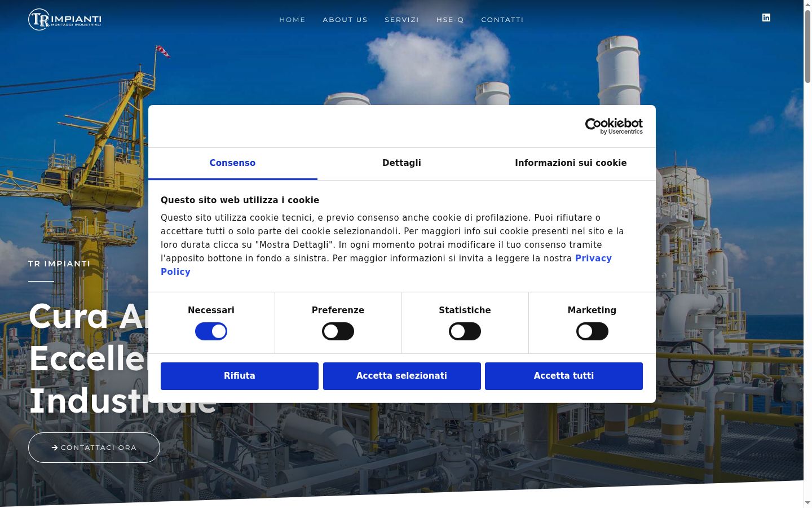
Task: Open the Cookiebot by Usercentrics logo
Action: click(614, 126)
